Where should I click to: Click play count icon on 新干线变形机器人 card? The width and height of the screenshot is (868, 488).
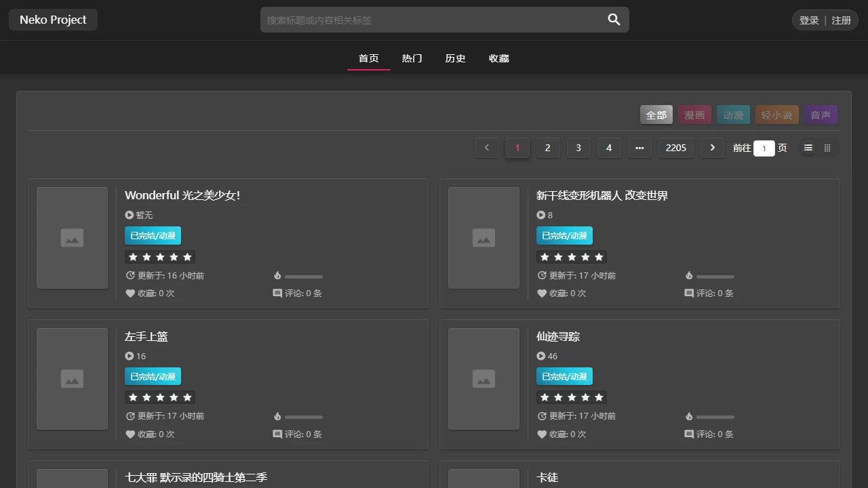540,215
